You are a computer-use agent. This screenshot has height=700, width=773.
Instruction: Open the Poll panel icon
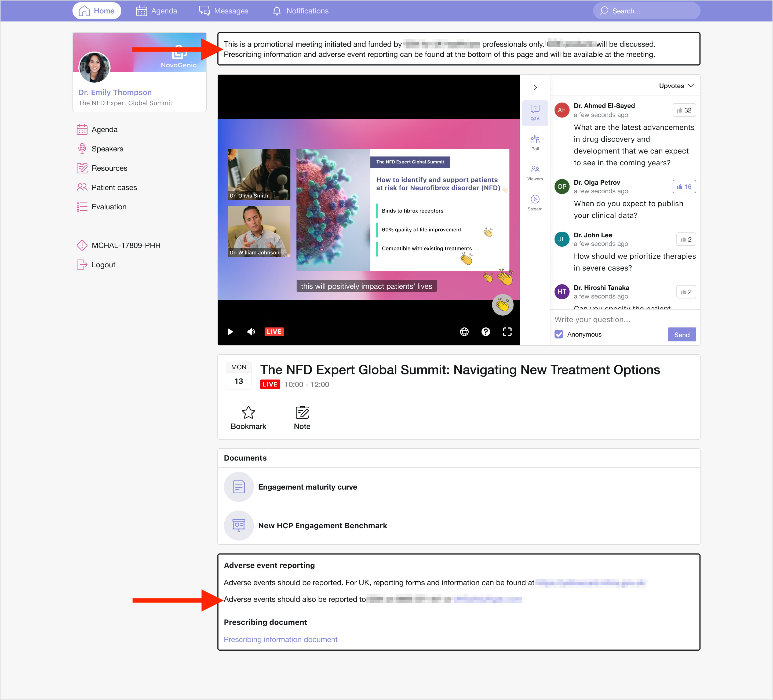point(535,143)
